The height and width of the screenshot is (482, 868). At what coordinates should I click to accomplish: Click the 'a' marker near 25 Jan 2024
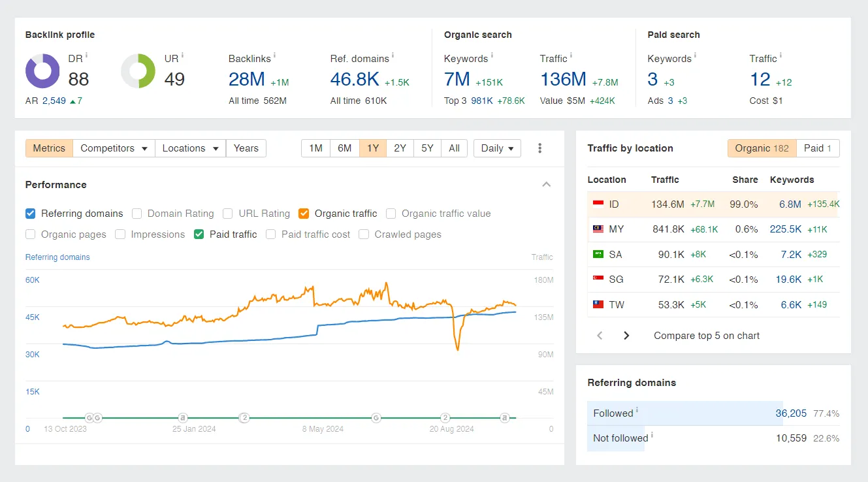(x=184, y=417)
